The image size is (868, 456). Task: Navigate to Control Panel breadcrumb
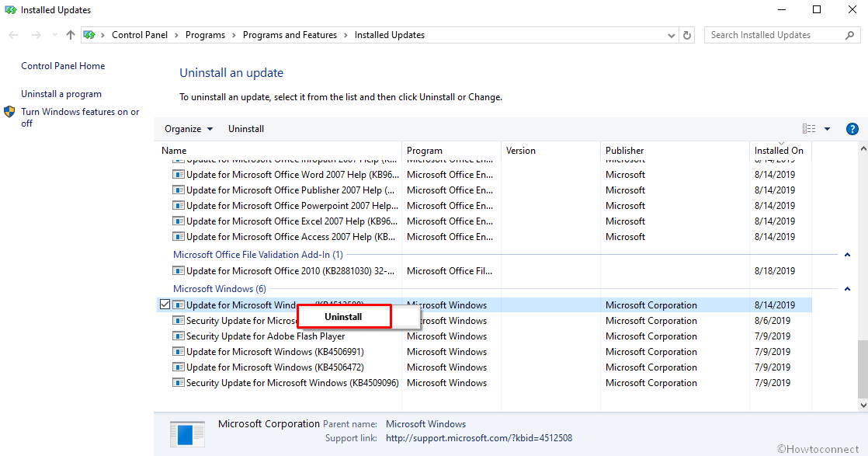click(x=140, y=35)
